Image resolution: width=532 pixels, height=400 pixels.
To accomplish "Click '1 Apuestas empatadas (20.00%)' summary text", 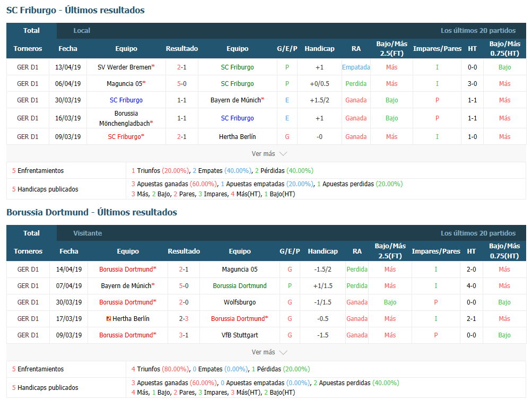I will pyautogui.click(x=267, y=184).
